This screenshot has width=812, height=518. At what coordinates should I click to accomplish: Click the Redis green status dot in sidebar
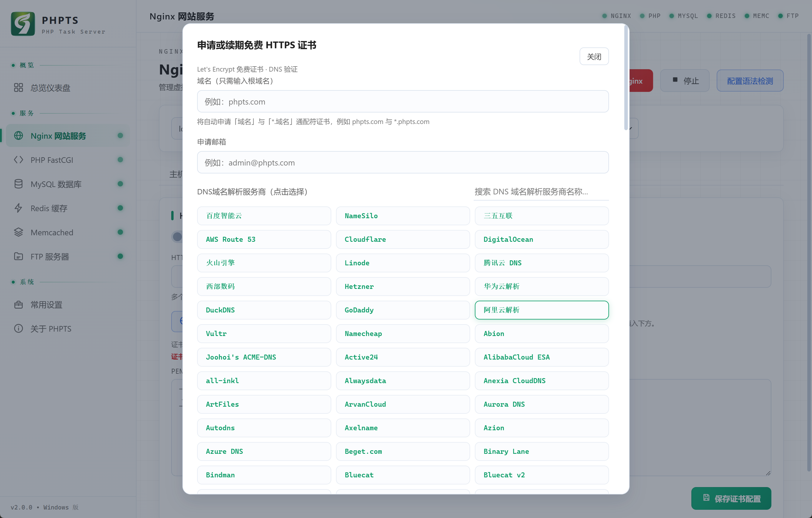click(120, 208)
